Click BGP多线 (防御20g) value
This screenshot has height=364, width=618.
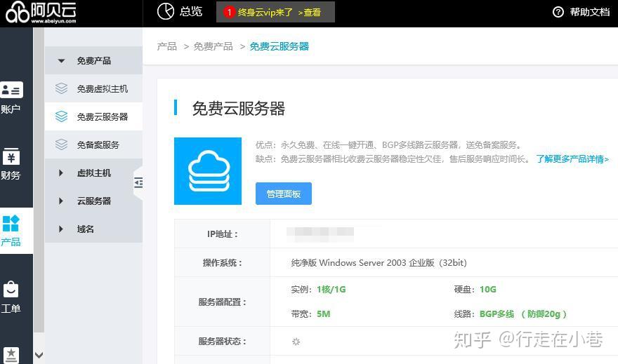click(x=523, y=314)
